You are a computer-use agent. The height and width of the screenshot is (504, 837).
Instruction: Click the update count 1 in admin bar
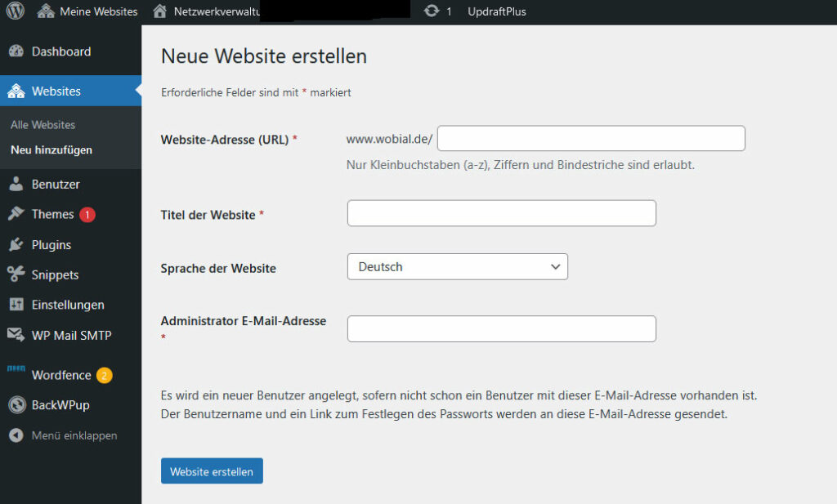tap(449, 11)
